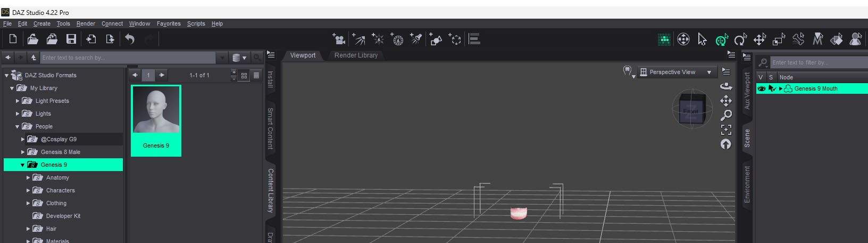Expand the Genesis 8 Male folder
Screen dimensions: 868x243
click(22, 152)
